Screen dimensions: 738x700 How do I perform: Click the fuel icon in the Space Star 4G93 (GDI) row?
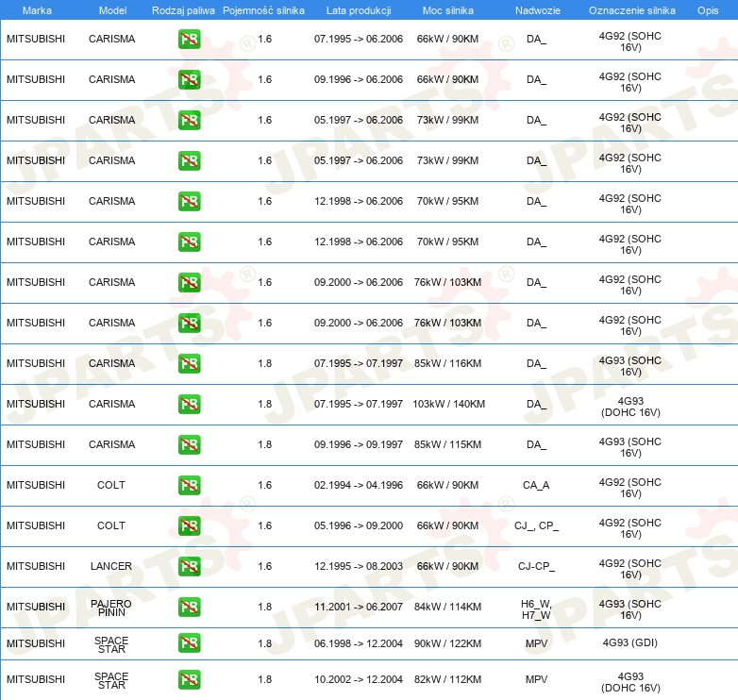(189, 643)
